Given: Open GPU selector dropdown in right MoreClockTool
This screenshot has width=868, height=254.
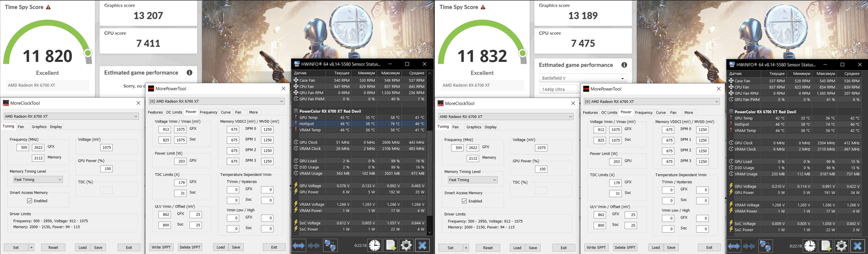Looking at the screenshot, I should click(x=506, y=117).
